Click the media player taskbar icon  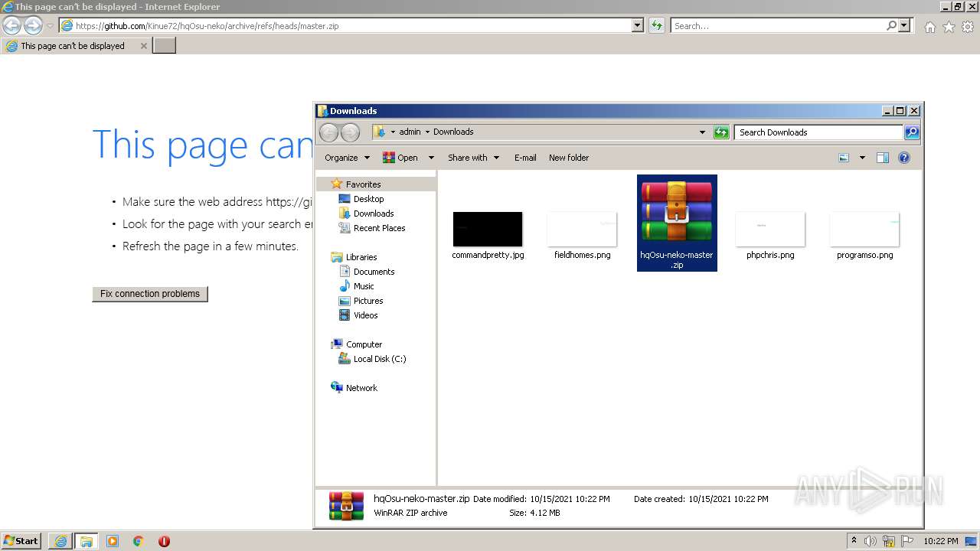click(x=113, y=541)
